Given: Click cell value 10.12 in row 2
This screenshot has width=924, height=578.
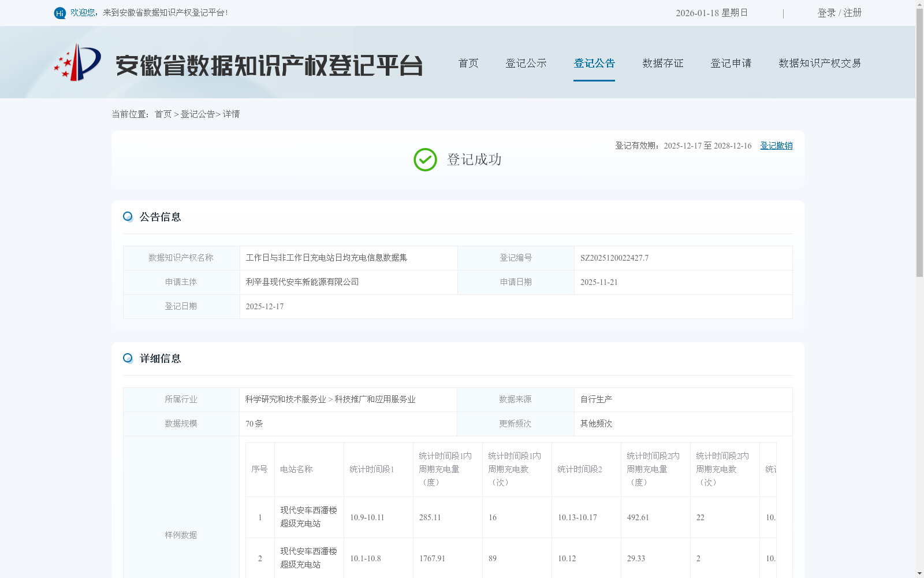Looking at the screenshot, I should pyautogui.click(x=567, y=558).
